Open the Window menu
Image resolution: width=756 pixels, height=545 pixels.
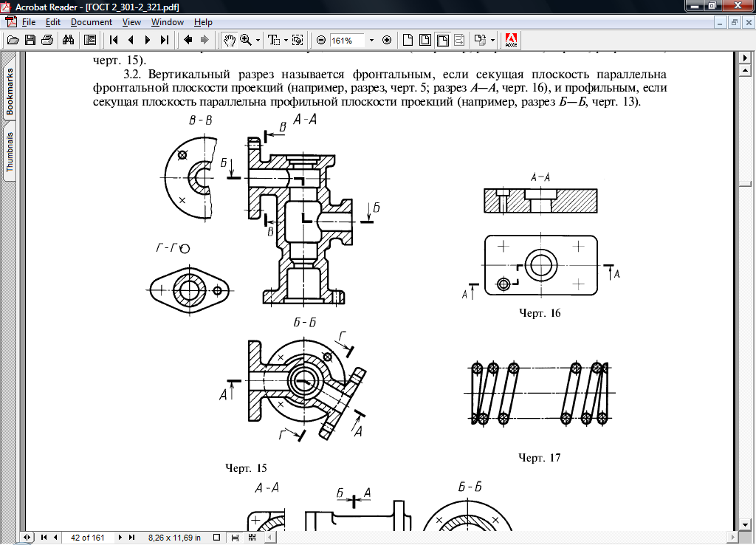168,22
